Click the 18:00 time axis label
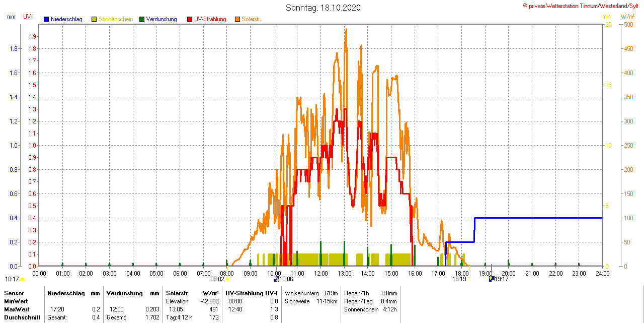 462,274
